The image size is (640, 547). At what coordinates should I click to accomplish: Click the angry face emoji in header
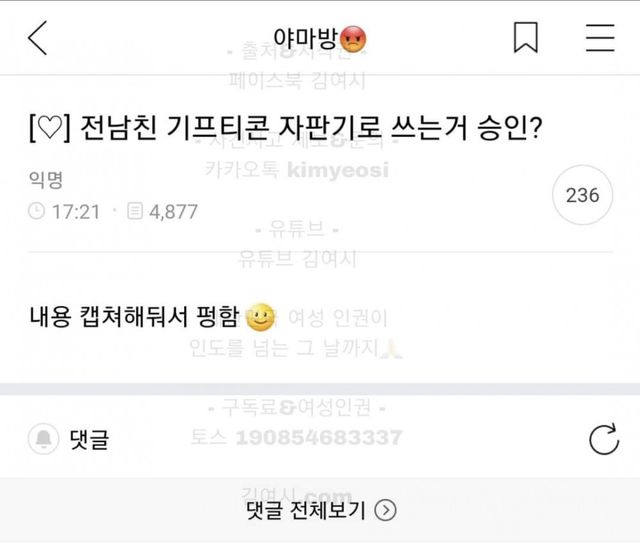pos(353,38)
